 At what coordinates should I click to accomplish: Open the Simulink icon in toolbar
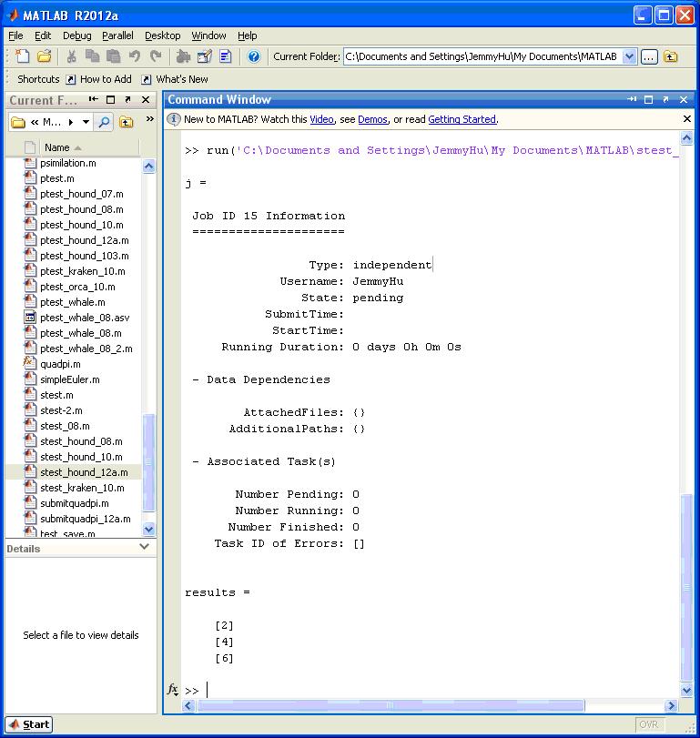184,56
